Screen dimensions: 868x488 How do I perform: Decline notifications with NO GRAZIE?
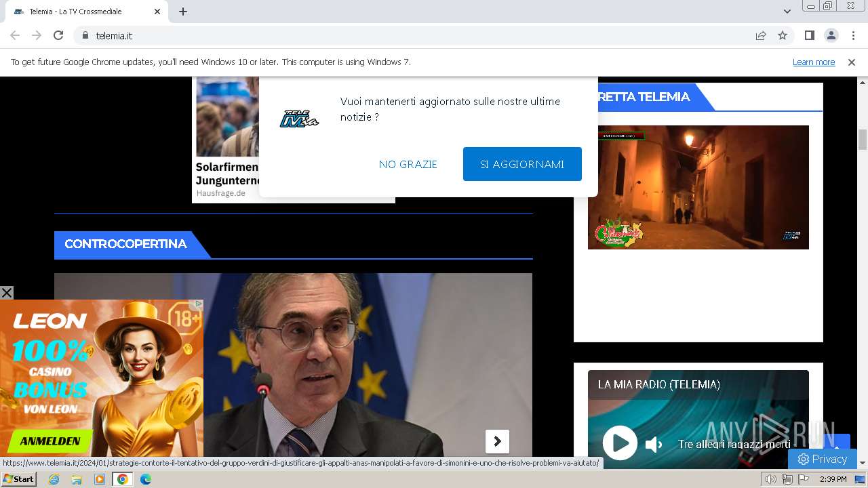tap(408, 164)
